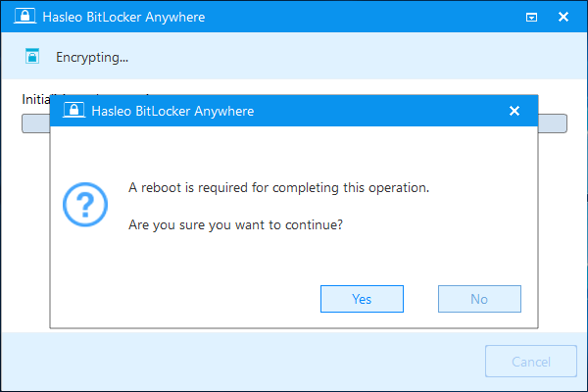Screen dimensions: 588x392
Task: Click the padlock logo in the main title bar
Action: (25, 17)
